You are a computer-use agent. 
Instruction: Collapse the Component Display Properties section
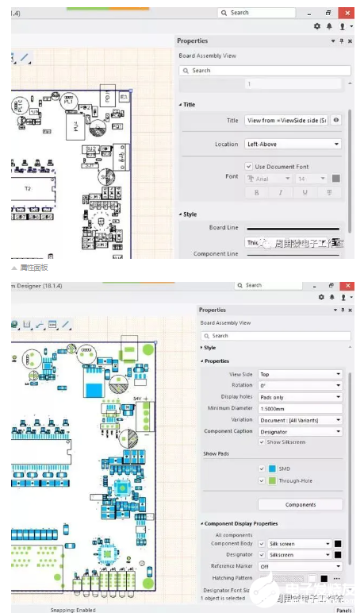[x=239, y=523]
